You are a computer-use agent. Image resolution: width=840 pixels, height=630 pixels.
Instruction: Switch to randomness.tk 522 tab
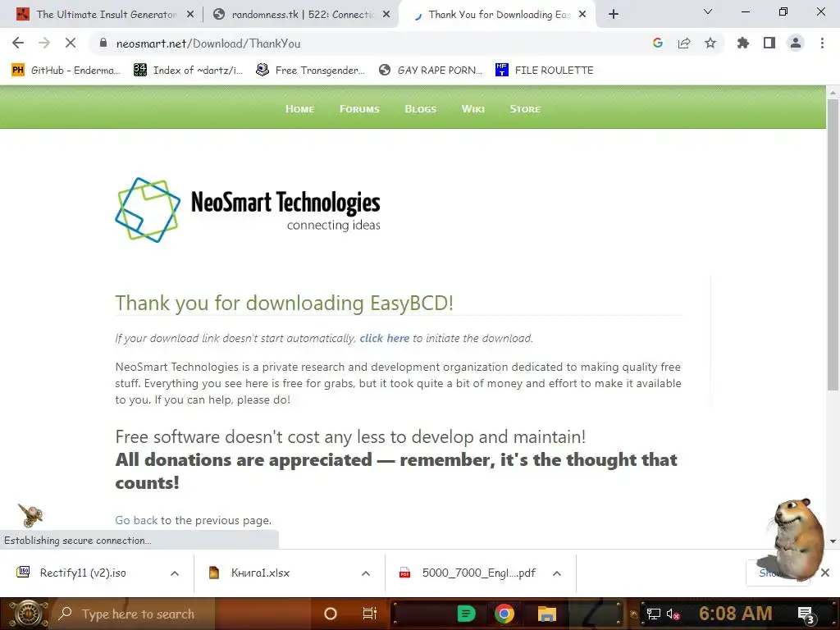pos(303,15)
